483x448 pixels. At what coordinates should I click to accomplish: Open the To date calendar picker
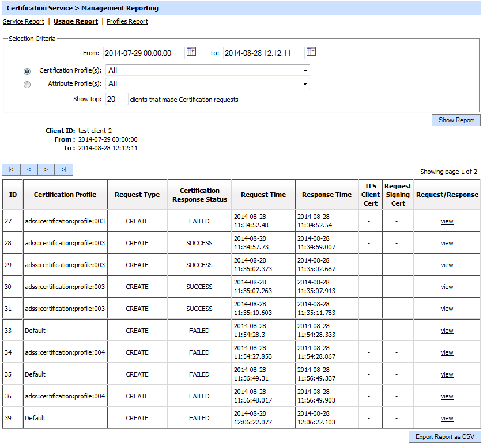[311, 52]
